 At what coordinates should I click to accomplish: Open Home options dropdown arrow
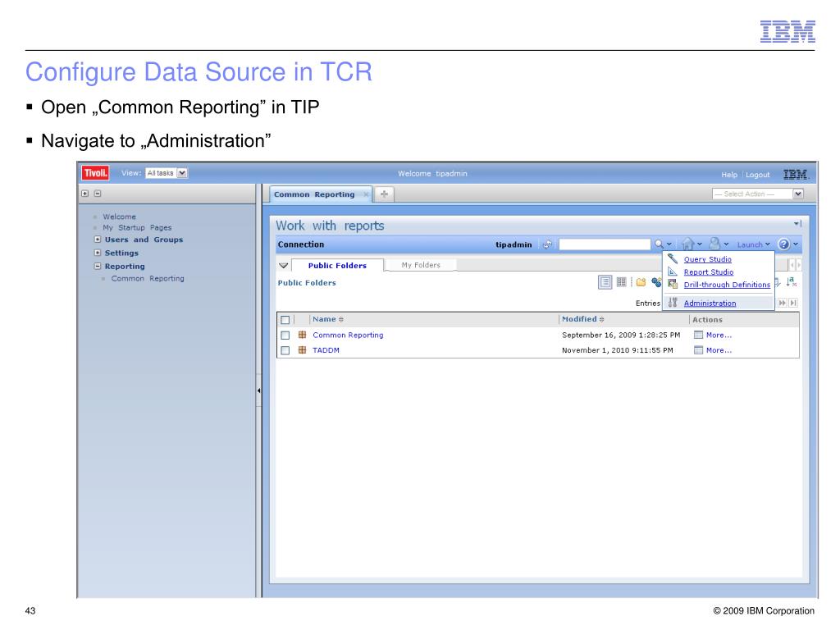(x=700, y=244)
